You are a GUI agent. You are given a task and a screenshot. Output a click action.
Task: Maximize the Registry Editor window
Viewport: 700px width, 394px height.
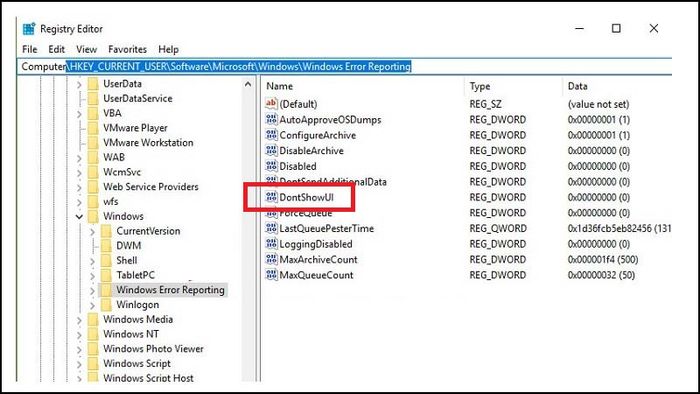[x=616, y=29]
